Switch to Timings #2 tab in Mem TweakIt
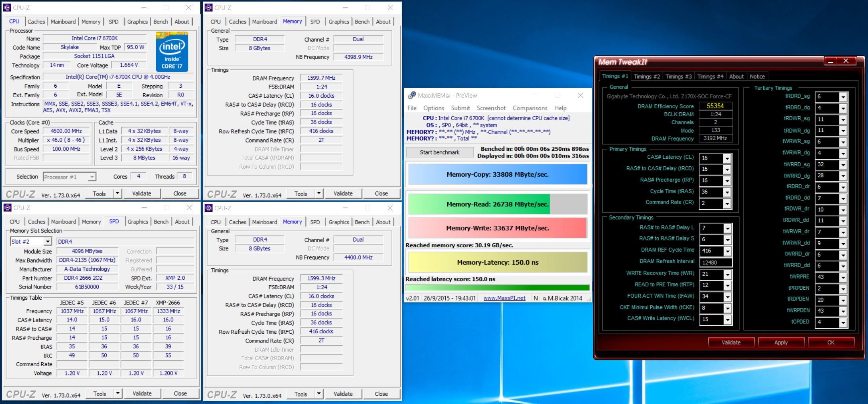This screenshot has width=868, height=404. click(x=647, y=76)
